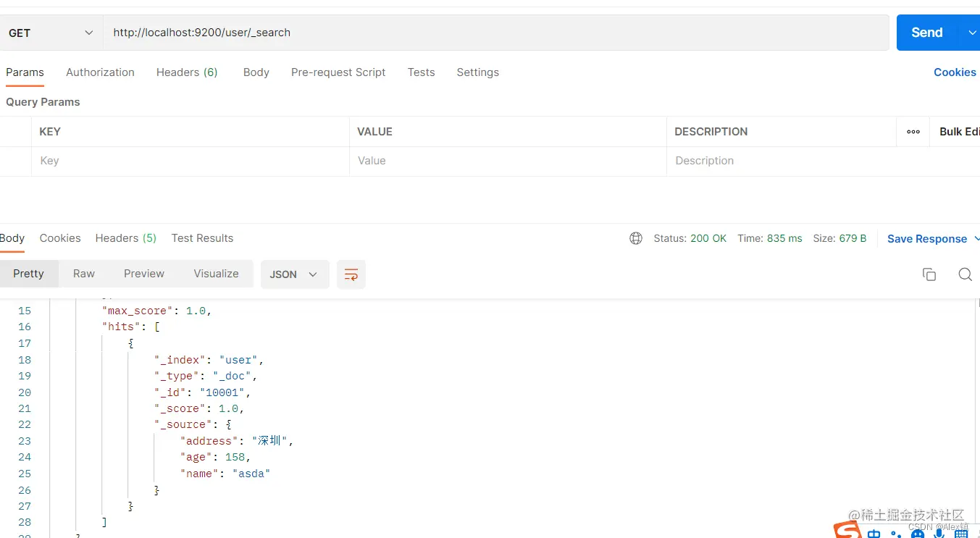Click the "_index": "user" line
Image resolution: width=980 pixels, height=538 pixels.
(x=209, y=360)
